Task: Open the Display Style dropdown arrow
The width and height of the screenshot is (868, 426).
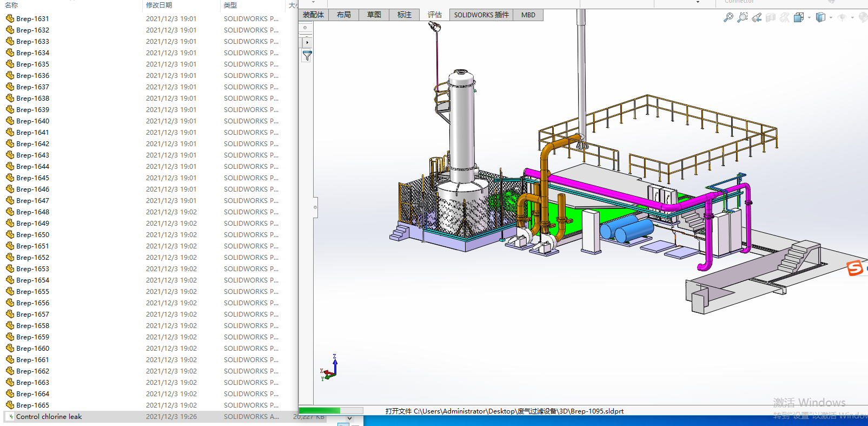Action: [831, 17]
